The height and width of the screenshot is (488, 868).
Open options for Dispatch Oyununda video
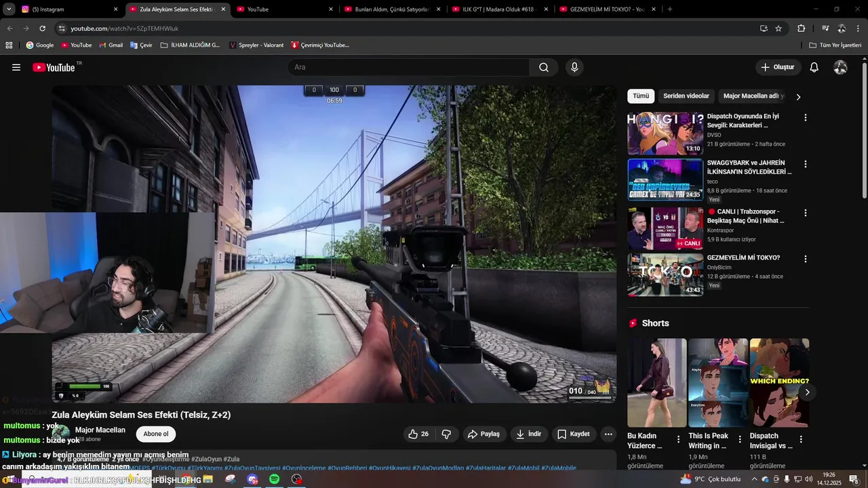[806, 118]
